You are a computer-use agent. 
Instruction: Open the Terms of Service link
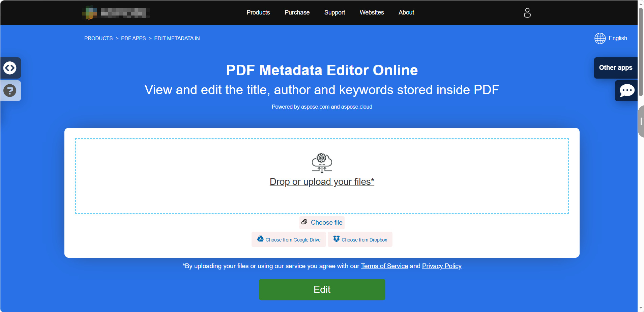tap(385, 266)
